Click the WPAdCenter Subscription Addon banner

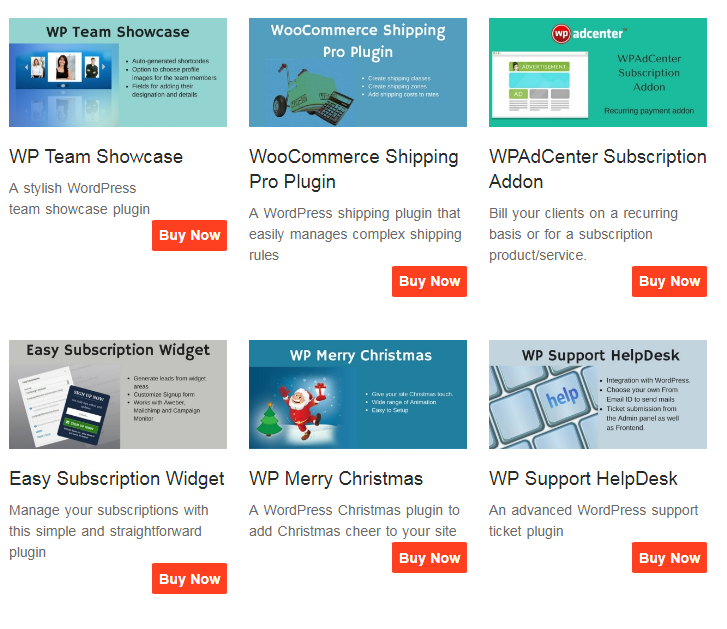598,72
